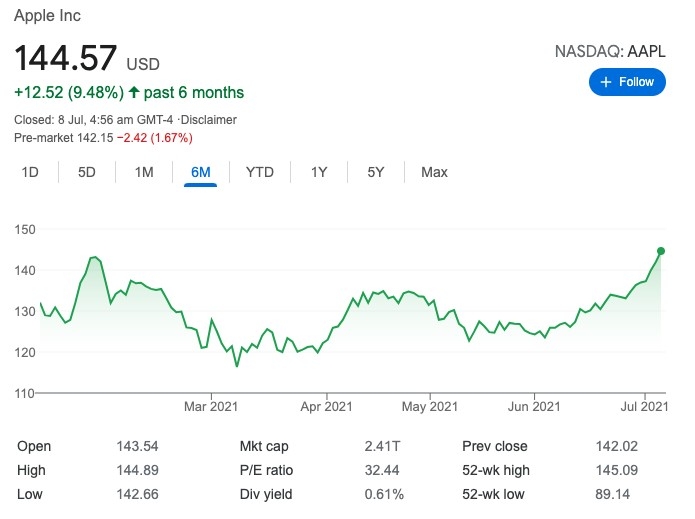Click the Mkt cap value 2.41T
This screenshot has width=695, height=519.
point(382,446)
